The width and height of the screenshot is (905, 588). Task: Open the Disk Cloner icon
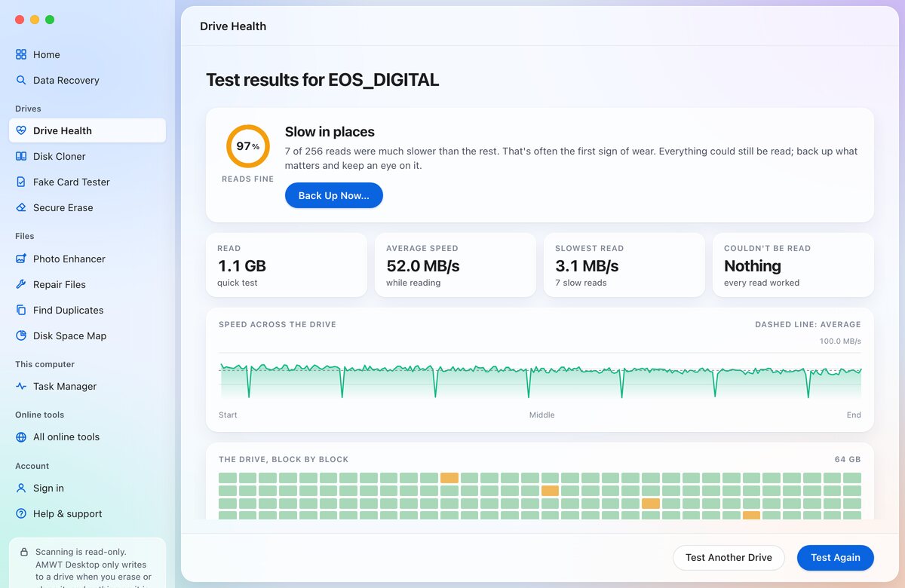point(21,156)
